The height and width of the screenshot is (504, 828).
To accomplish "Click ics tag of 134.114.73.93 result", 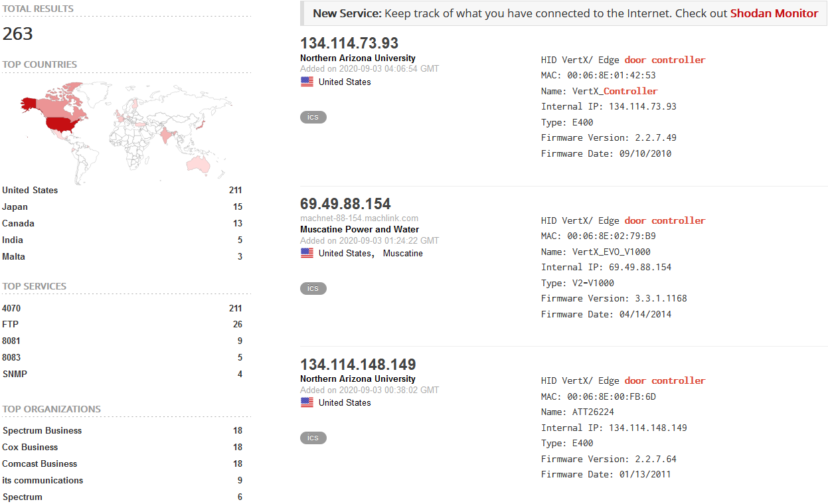I will [x=313, y=117].
